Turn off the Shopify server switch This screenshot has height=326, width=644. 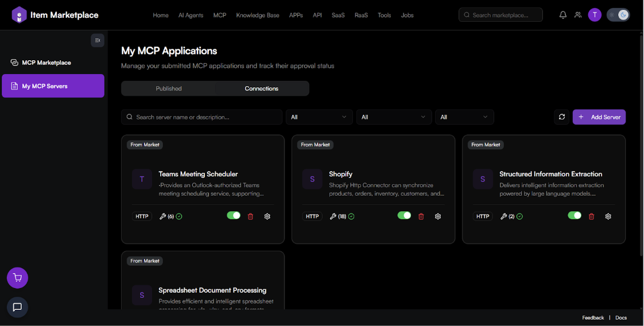[404, 216]
